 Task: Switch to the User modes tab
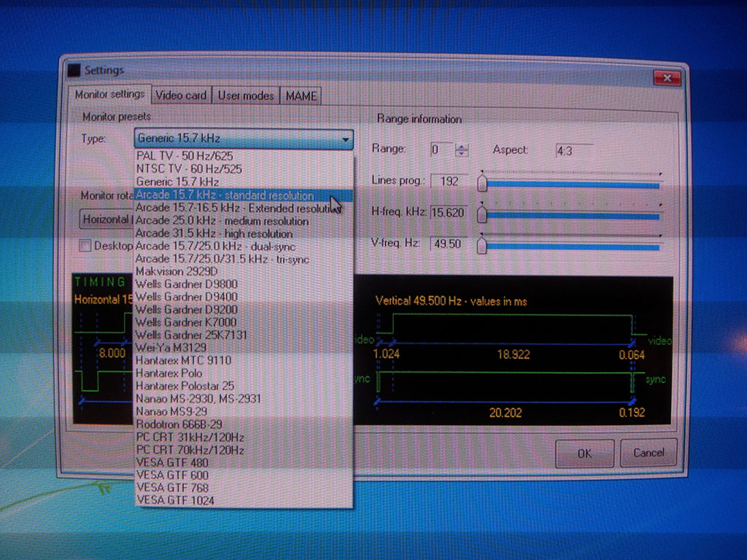[246, 96]
